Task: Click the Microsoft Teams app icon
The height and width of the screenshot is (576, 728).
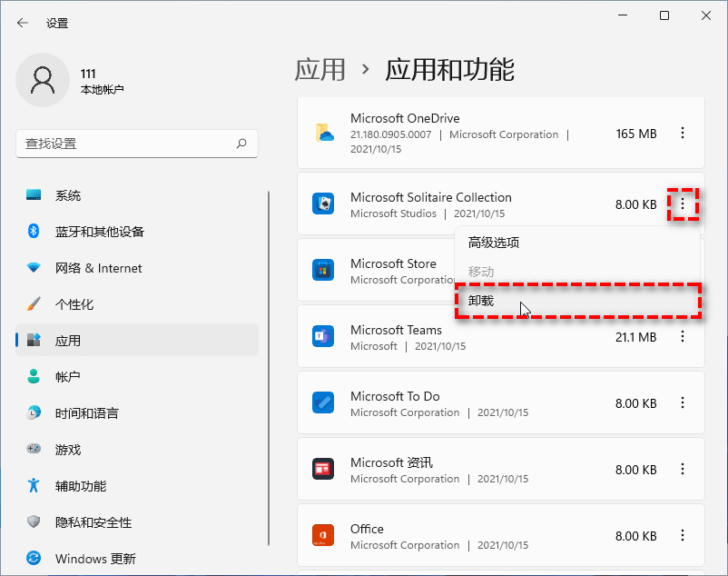Action: 323,337
